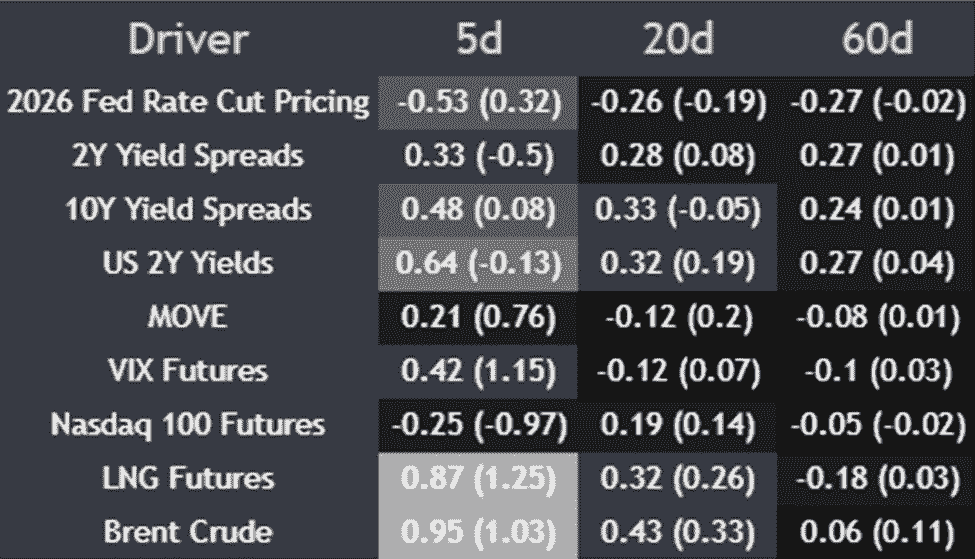
Task: Click the 2Y Yield Spreads row label
Action: click(x=188, y=156)
